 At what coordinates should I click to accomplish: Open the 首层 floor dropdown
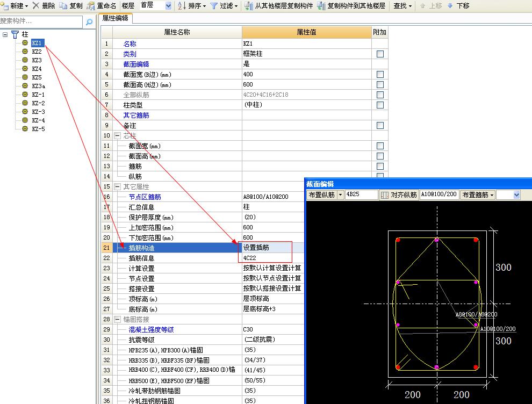pos(168,6)
